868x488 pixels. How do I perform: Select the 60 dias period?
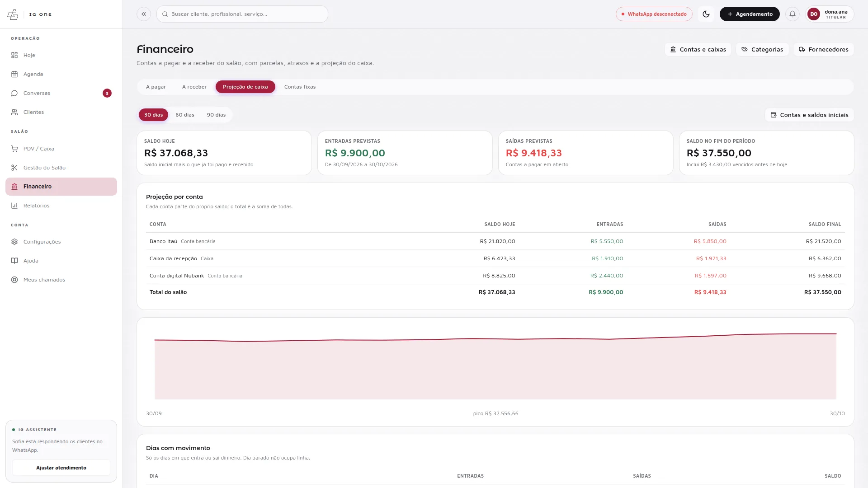coord(185,115)
